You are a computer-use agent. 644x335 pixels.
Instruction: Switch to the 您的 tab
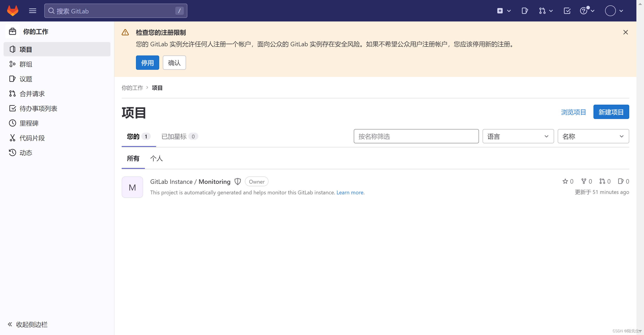139,136
